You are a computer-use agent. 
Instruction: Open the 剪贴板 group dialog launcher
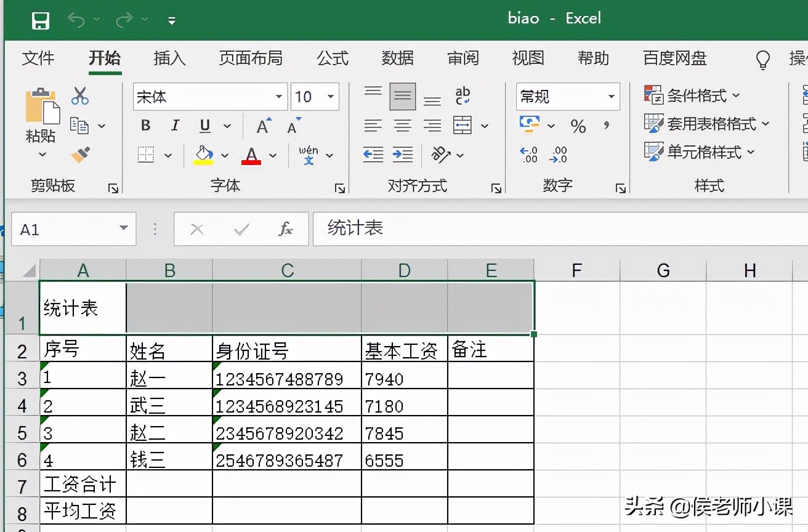coord(113,188)
